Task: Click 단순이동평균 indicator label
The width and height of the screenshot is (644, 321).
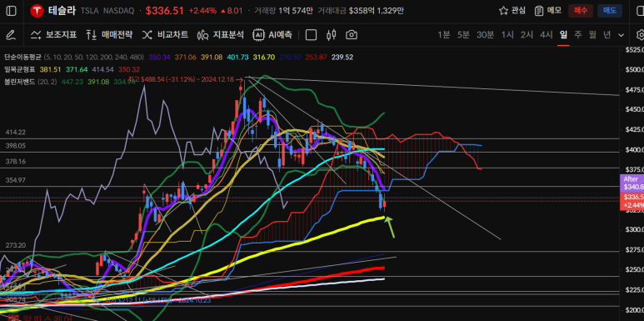Action: pos(22,58)
